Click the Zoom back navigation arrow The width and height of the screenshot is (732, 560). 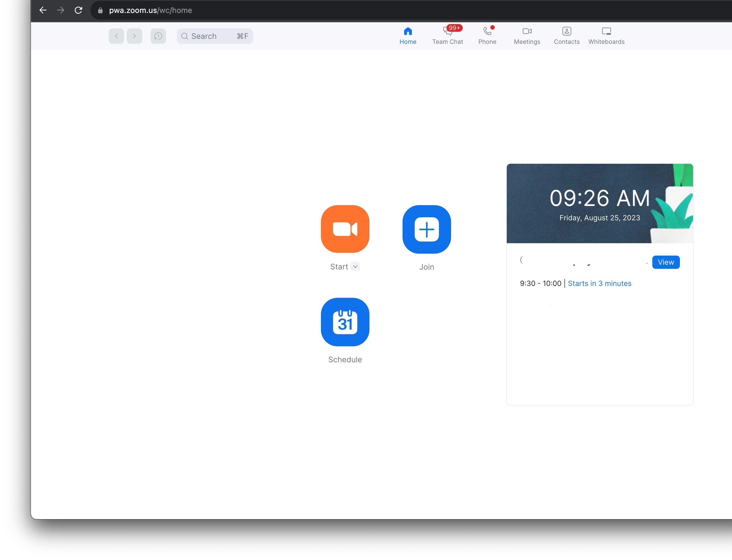[116, 36]
